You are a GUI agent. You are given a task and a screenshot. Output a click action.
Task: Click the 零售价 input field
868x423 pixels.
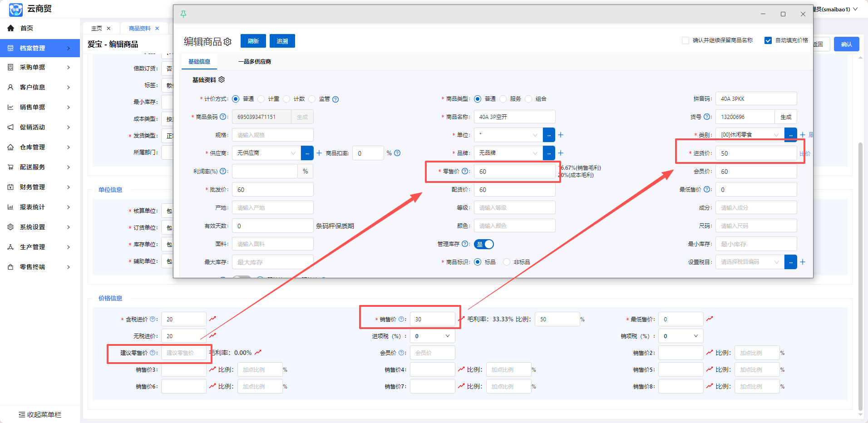pos(515,171)
